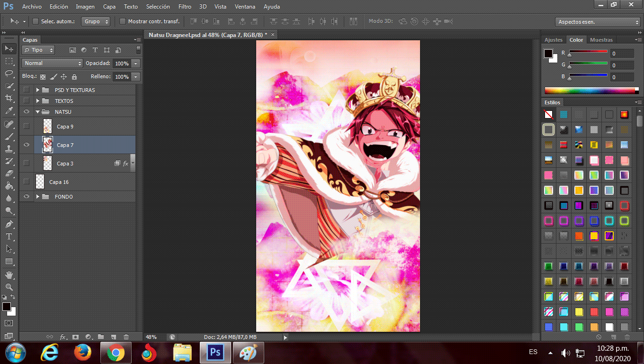Select the Zoom tool

[9, 287]
